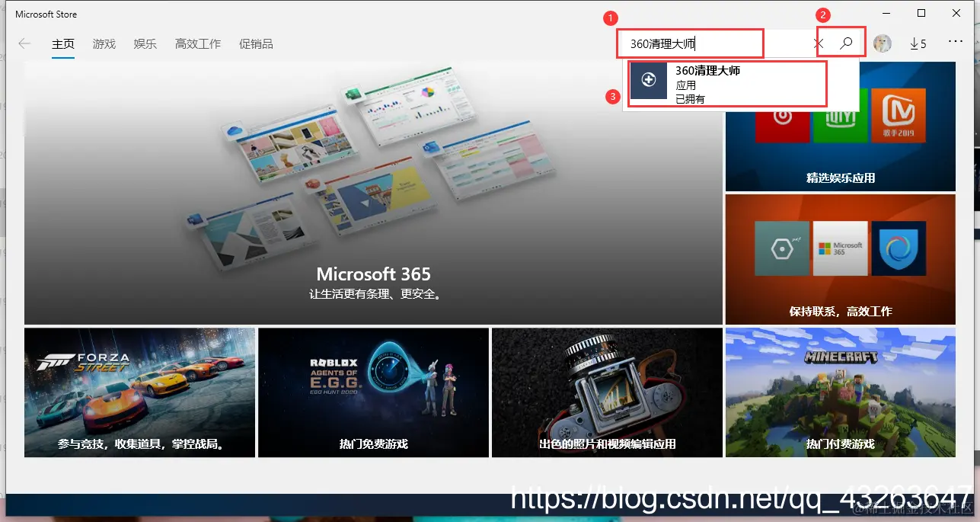Image resolution: width=980 pixels, height=522 pixels.
Task: Minimize the Microsoft Store window
Action: pyautogui.click(x=886, y=13)
